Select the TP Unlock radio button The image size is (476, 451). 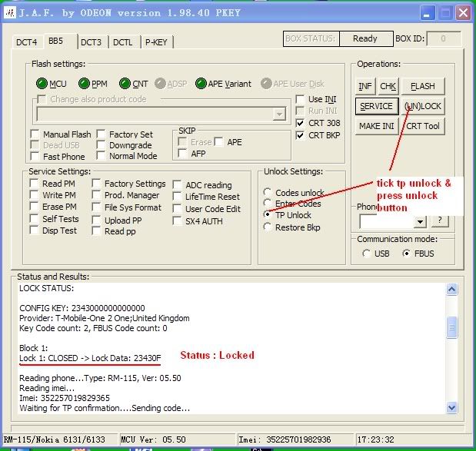click(x=268, y=214)
